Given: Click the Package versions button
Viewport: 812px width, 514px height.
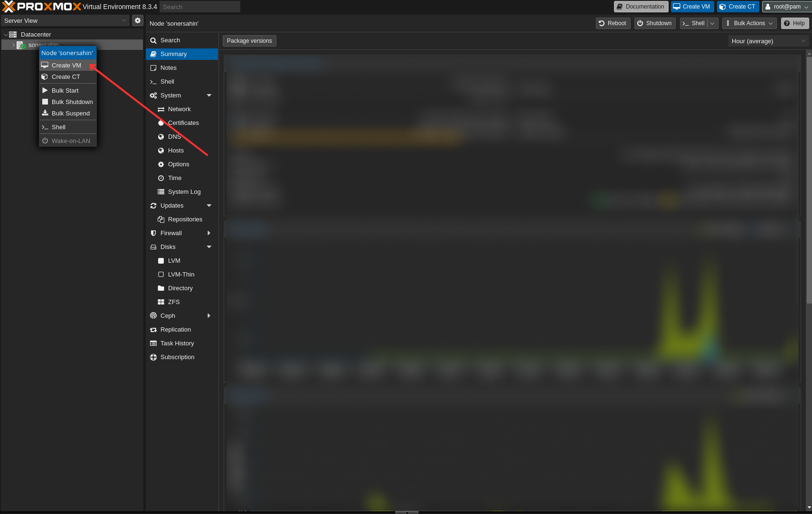Looking at the screenshot, I should (x=249, y=41).
